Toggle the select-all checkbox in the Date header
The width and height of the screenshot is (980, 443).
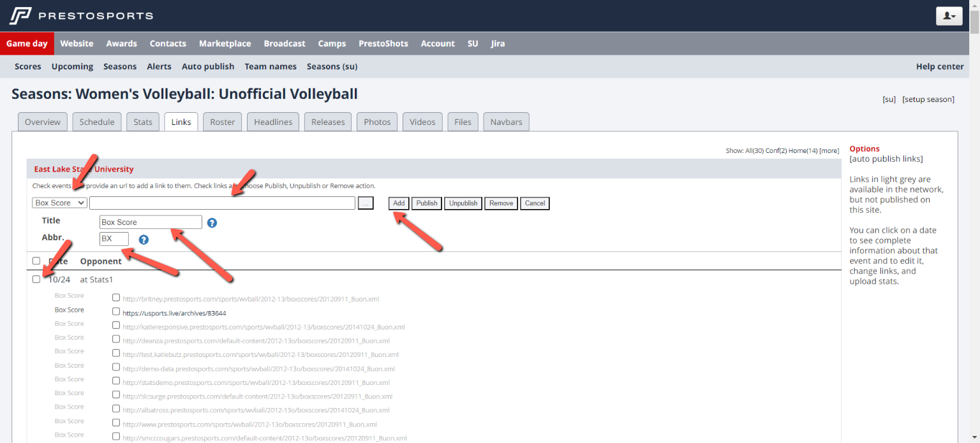coord(36,261)
